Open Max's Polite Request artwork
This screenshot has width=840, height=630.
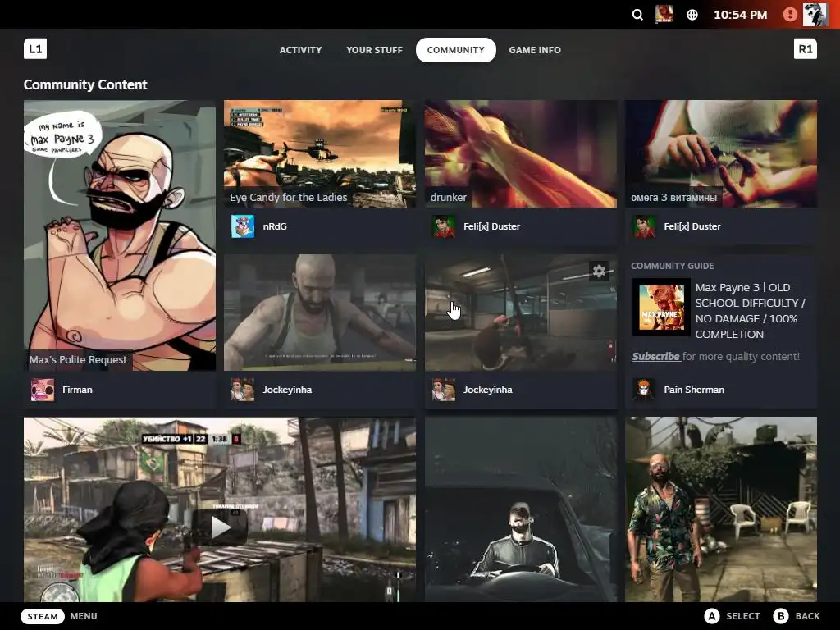pos(120,235)
